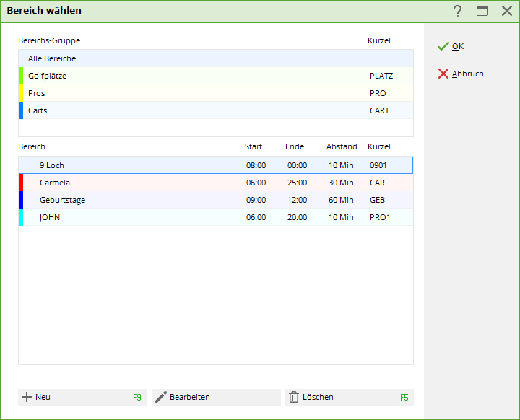The height and width of the screenshot is (420, 520).
Task: Click the pencil icon for Bearbeiten
Action: (x=161, y=397)
